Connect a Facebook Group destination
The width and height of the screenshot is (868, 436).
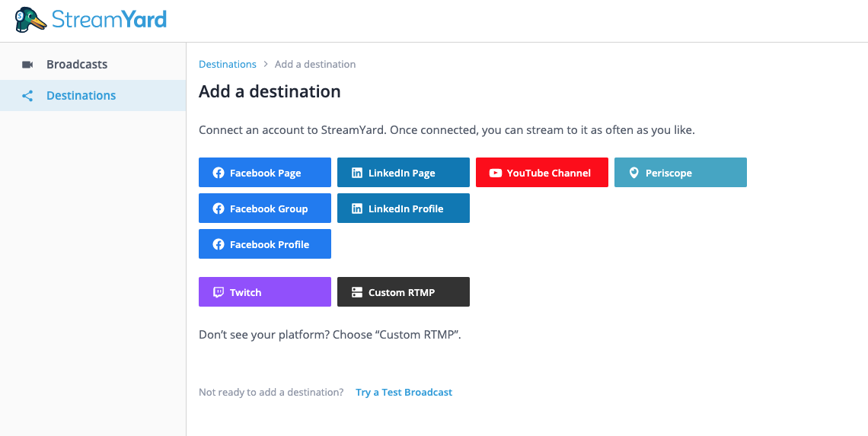[265, 208]
